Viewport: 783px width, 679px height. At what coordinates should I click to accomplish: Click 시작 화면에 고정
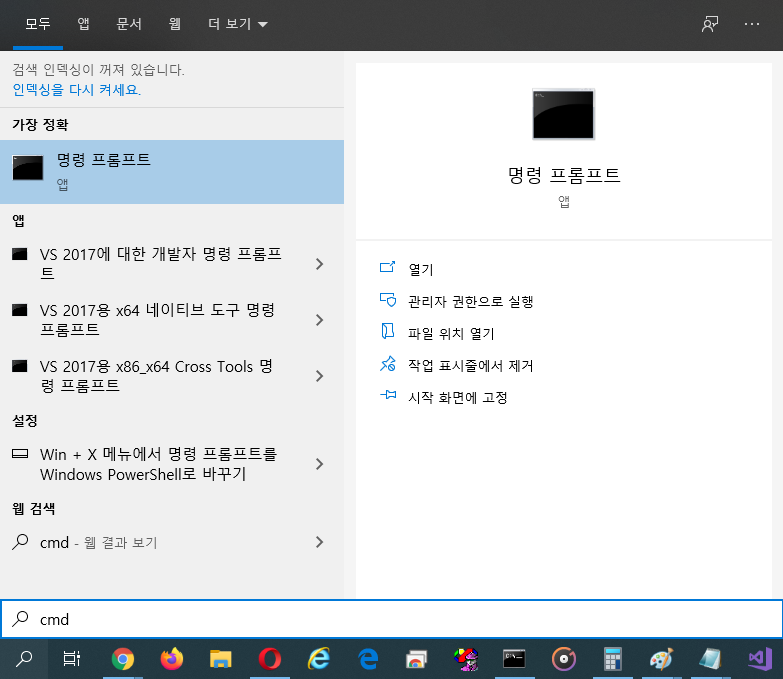tap(458, 397)
